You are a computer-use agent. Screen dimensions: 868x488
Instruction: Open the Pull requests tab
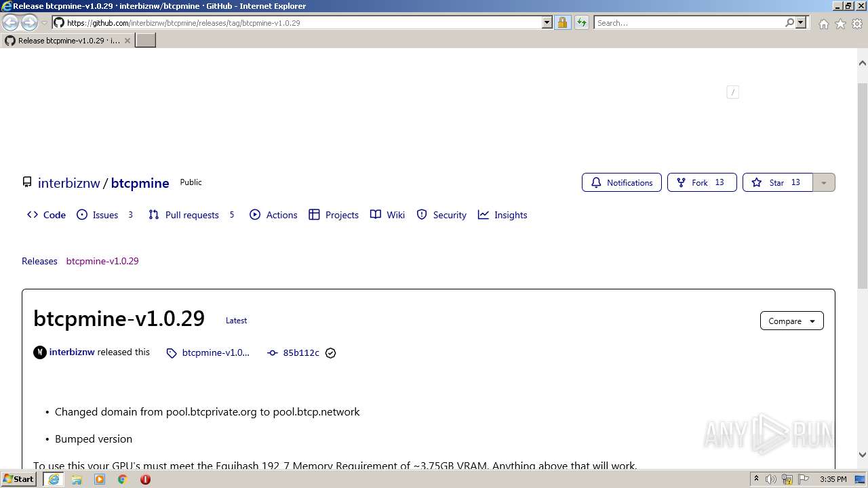192,215
